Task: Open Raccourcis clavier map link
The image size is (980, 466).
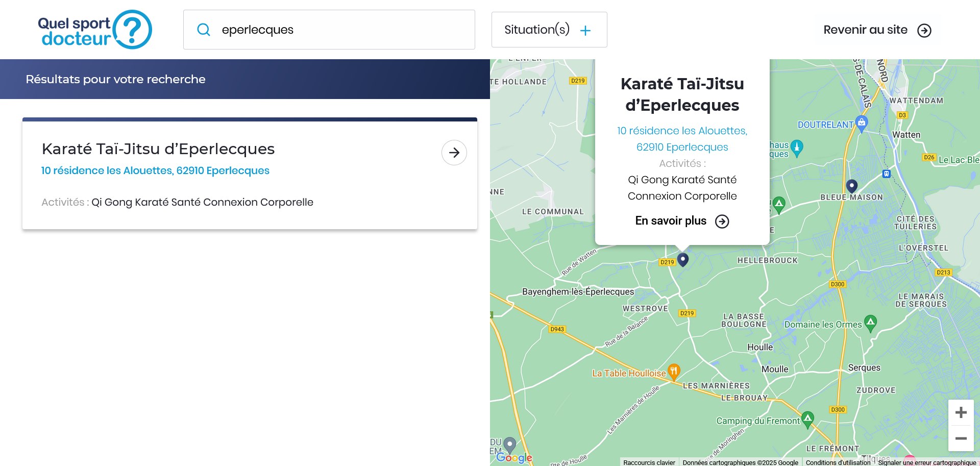Action: (x=649, y=462)
